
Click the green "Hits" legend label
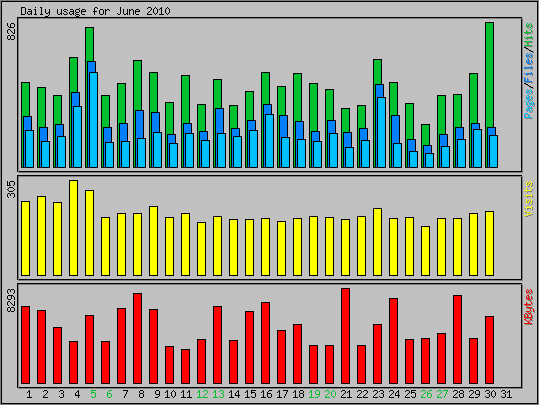[x=529, y=35]
